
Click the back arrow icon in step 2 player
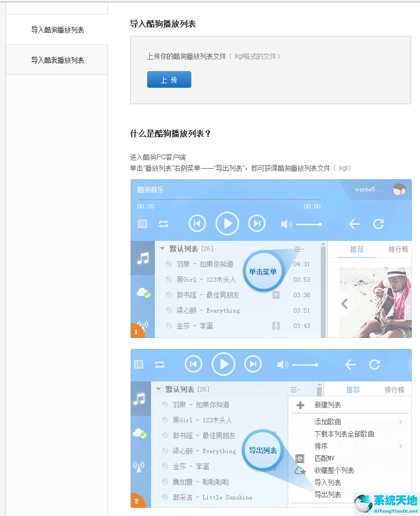tap(350, 364)
